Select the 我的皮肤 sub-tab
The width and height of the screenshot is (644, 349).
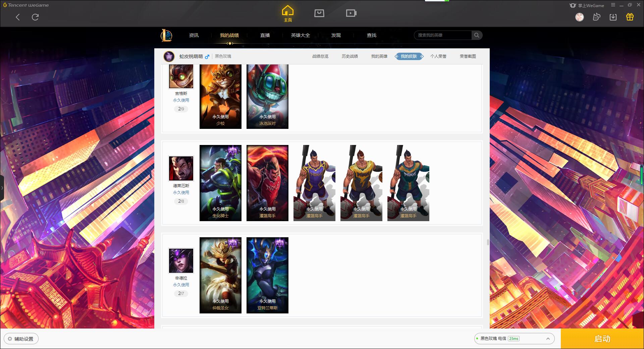[409, 56]
